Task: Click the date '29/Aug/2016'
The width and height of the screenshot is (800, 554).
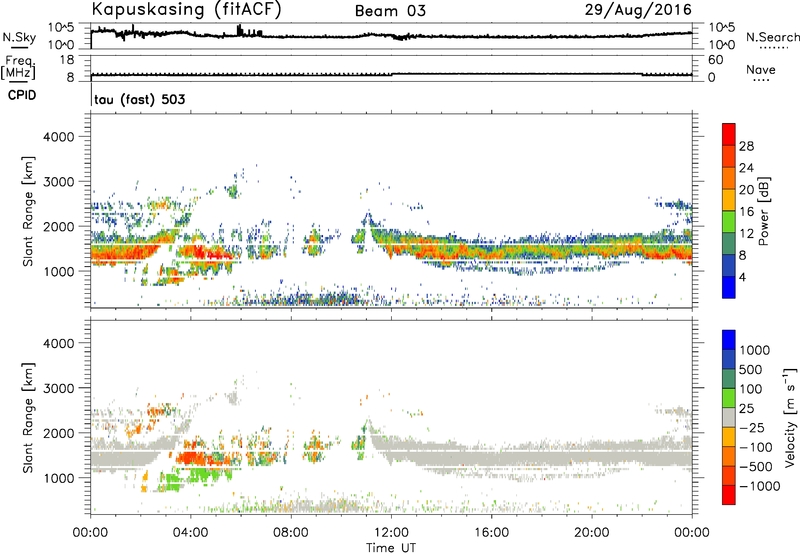Action: pyautogui.click(x=638, y=10)
